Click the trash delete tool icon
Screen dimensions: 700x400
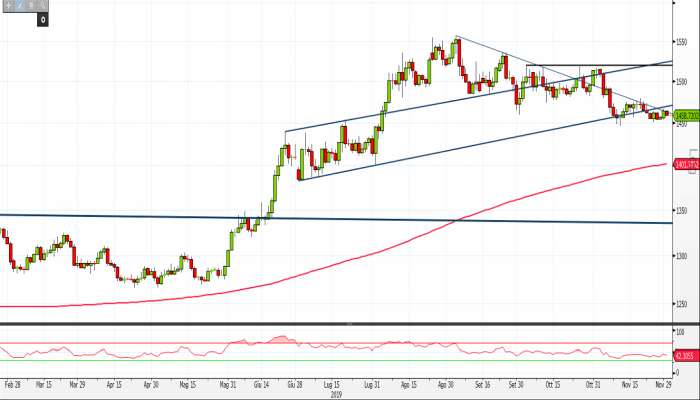31,6
